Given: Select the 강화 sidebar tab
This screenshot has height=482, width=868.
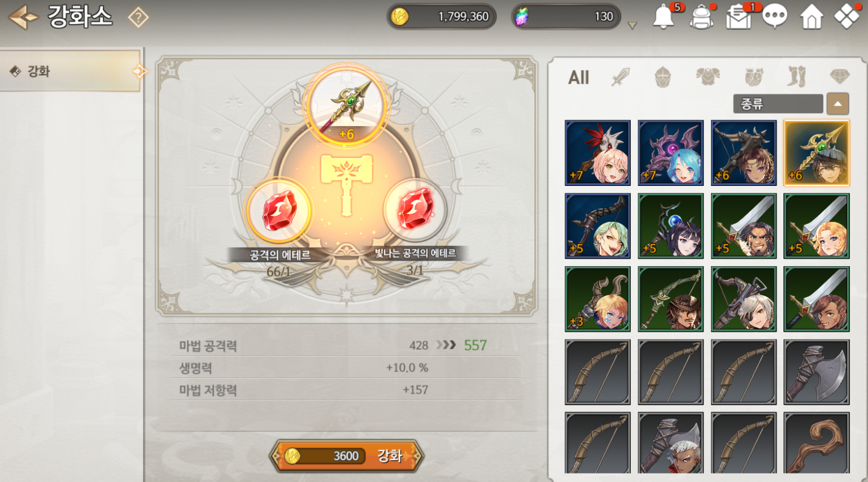Looking at the screenshot, I should (x=70, y=71).
